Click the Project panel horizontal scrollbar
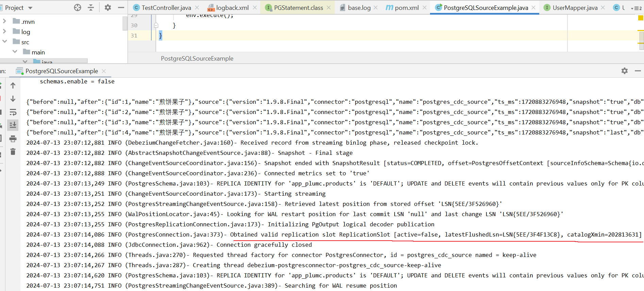Viewport: 644px width, 291px height. pos(44,61)
